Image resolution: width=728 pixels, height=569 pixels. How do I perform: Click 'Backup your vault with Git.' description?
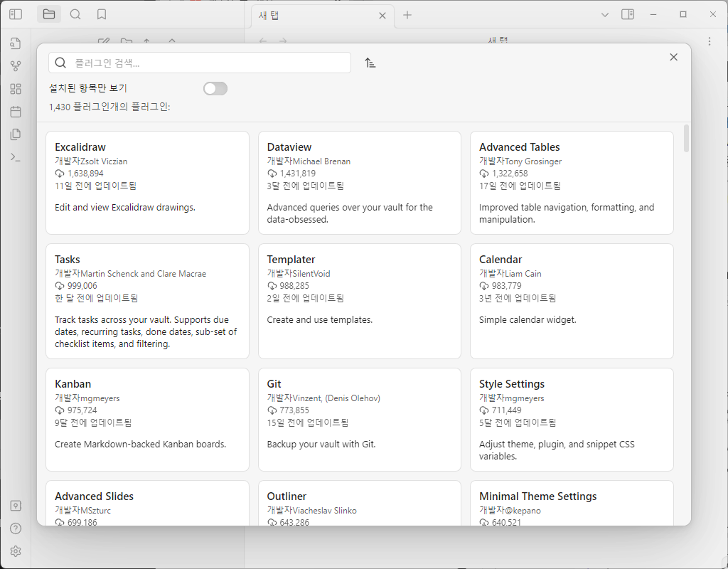point(321,444)
